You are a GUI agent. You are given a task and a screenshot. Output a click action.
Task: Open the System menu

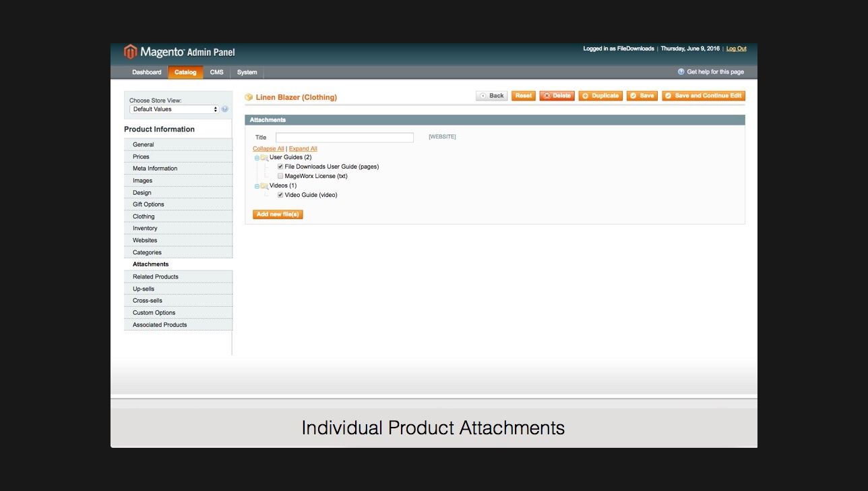tap(247, 71)
